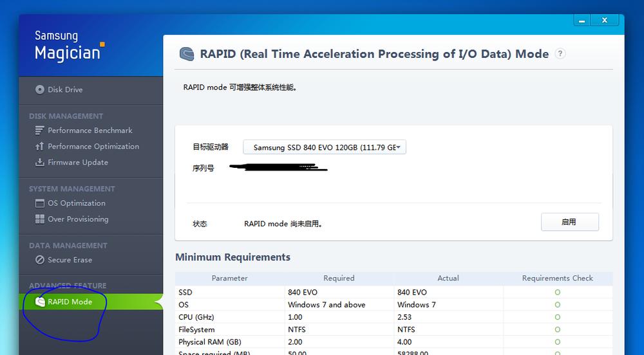This screenshot has height=355, width=644.
Task: Open Secure Erase page
Action: [x=70, y=260]
